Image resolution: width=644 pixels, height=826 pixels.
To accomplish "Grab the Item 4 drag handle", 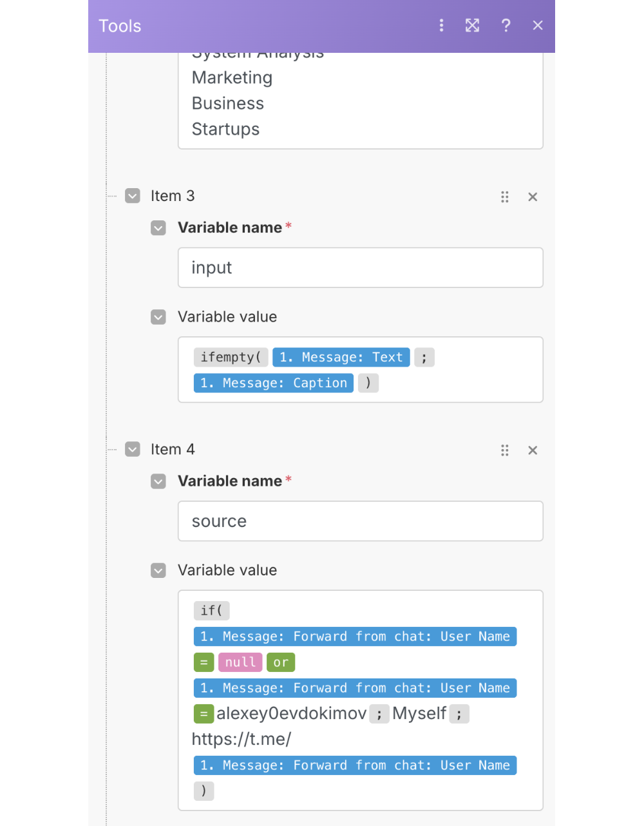I will point(505,450).
